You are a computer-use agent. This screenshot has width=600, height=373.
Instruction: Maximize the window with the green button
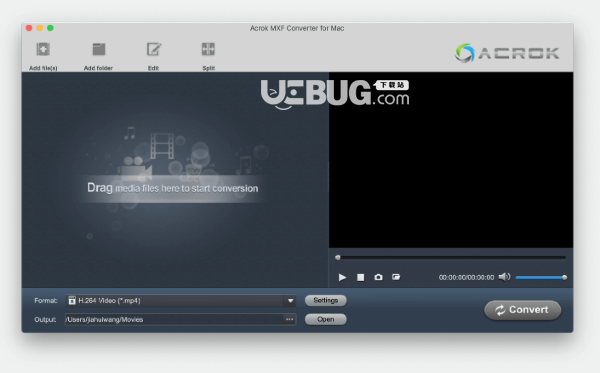tap(50, 28)
